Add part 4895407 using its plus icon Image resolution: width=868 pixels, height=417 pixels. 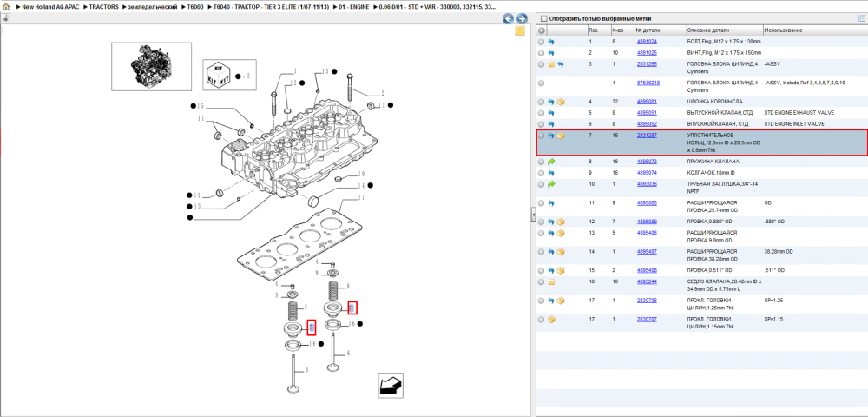click(x=542, y=252)
